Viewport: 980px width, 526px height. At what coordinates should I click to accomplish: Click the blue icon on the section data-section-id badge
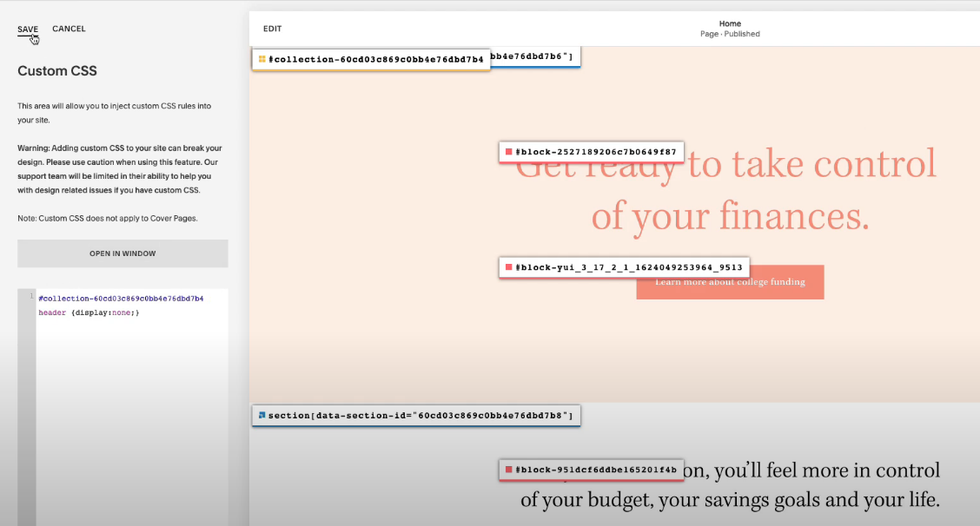[262, 415]
